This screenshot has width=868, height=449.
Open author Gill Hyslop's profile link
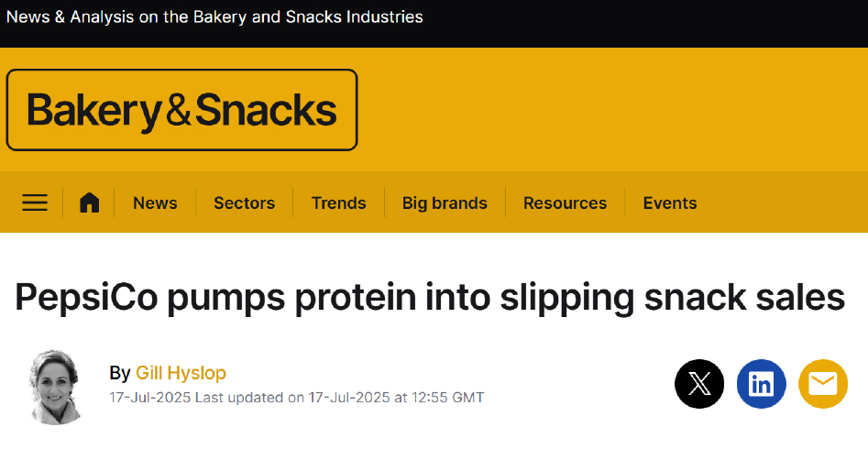[x=181, y=373]
